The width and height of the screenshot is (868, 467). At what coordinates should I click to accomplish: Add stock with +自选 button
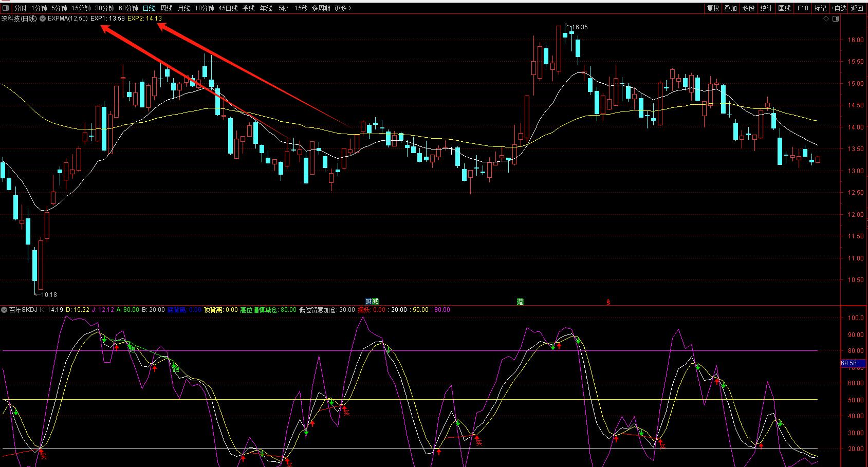coord(838,8)
